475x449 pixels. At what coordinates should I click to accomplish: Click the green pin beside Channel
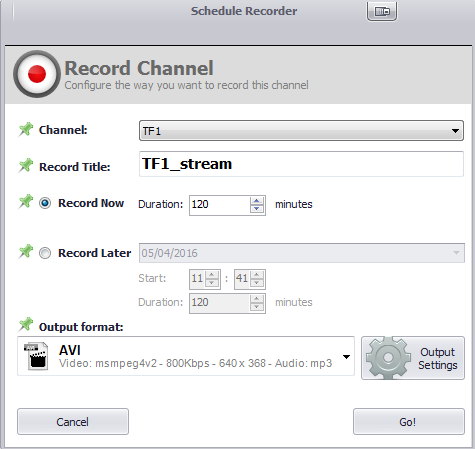click(26, 129)
